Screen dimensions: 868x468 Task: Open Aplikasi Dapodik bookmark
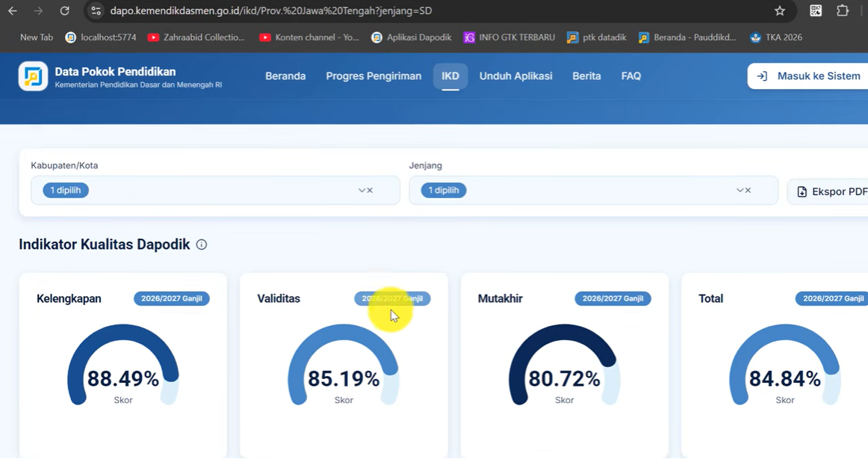(x=412, y=37)
